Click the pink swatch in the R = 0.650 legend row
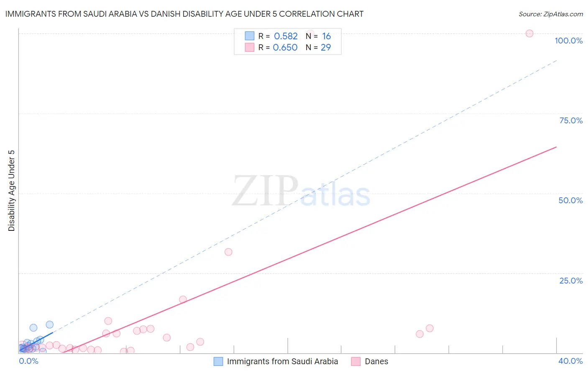This screenshot has width=588, height=373. point(250,47)
